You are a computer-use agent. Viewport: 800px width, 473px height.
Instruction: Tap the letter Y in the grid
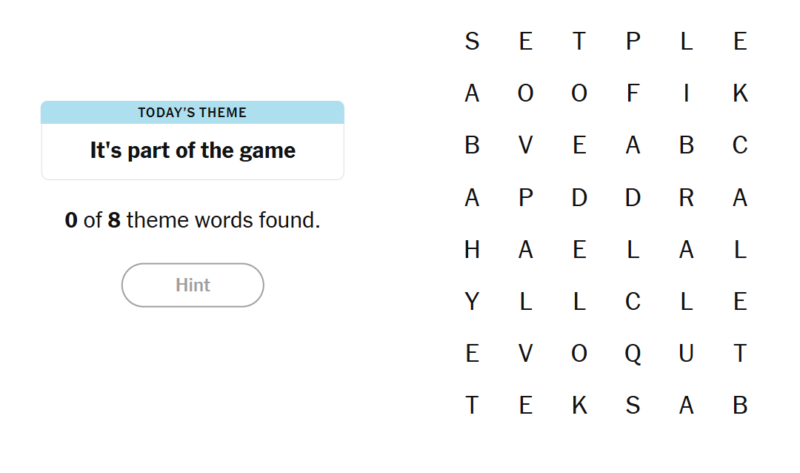[472, 302]
